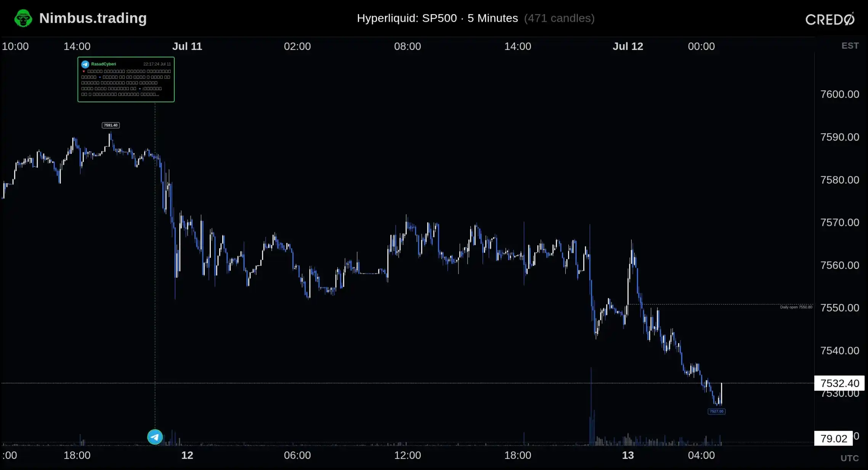Click the 13 date marker on the bottom axis
This screenshot has height=470, width=868.
click(x=628, y=455)
